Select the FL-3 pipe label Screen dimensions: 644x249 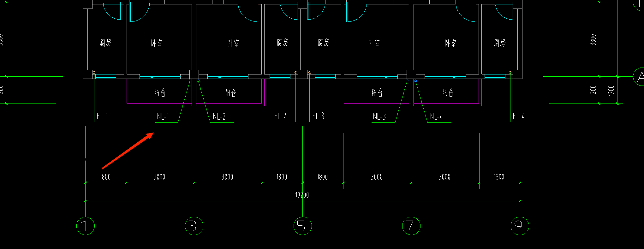(x=318, y=116)
